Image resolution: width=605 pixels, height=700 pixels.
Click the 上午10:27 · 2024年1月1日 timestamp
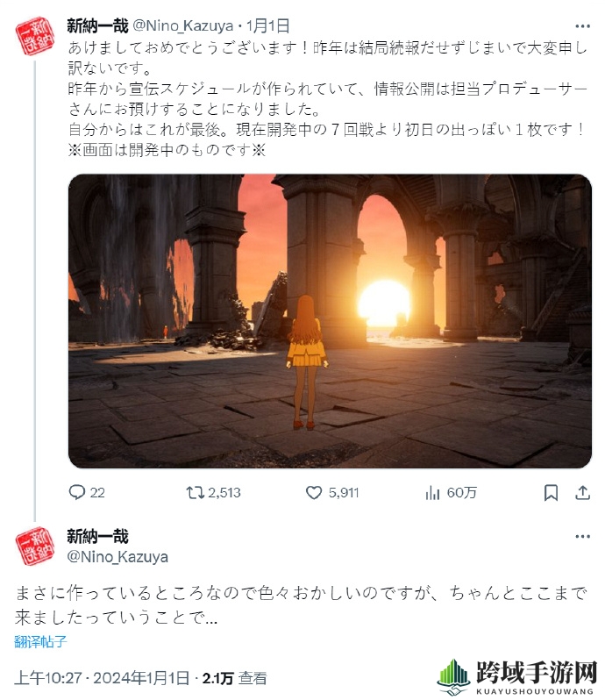coord(102,678)
